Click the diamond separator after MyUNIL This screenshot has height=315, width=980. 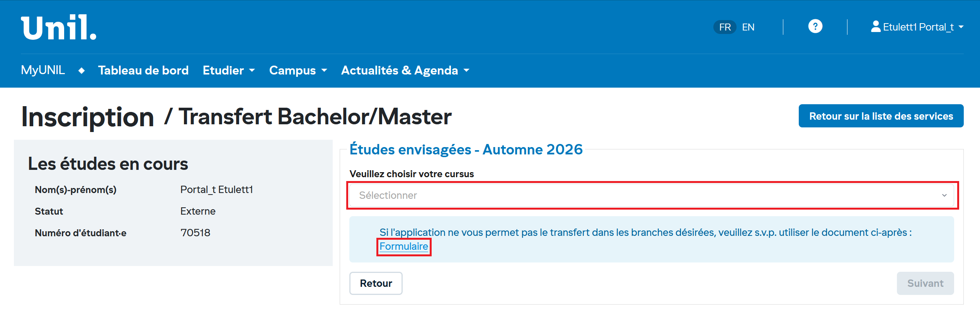pyautogui.click(x=82, y=71)
